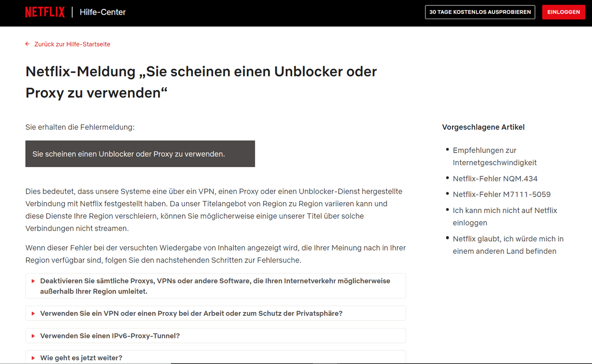592x364 pixels.
Task: Click the paragraph starting with Wenn dieser Fehler
Action: tap(215, 254)
